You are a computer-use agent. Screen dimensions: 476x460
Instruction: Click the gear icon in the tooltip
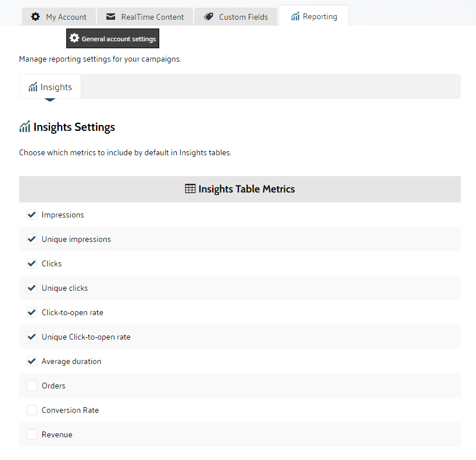coord(74,38)
